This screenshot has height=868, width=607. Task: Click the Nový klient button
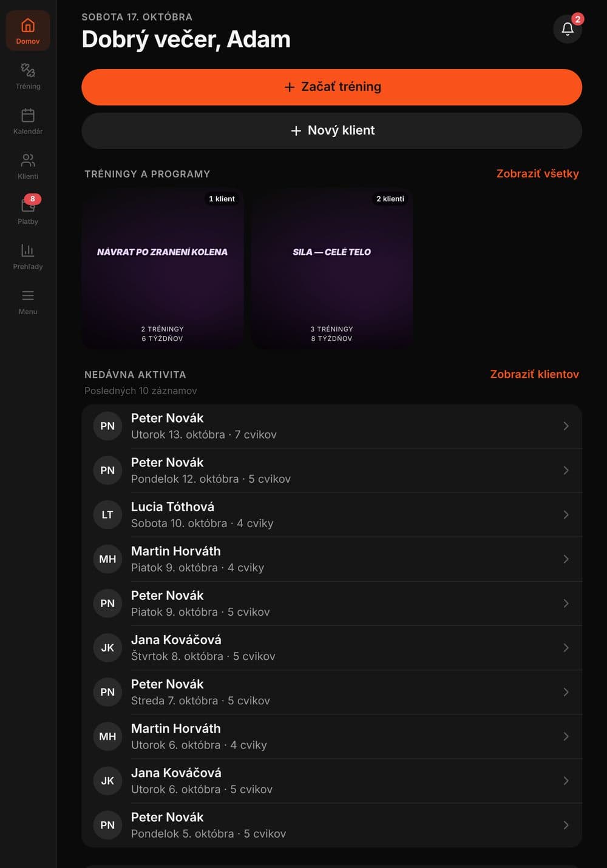[x=332, y=130]
